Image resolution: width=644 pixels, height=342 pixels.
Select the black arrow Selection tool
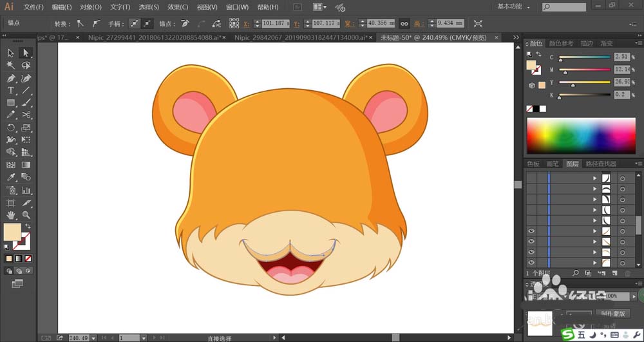[11, 53]
